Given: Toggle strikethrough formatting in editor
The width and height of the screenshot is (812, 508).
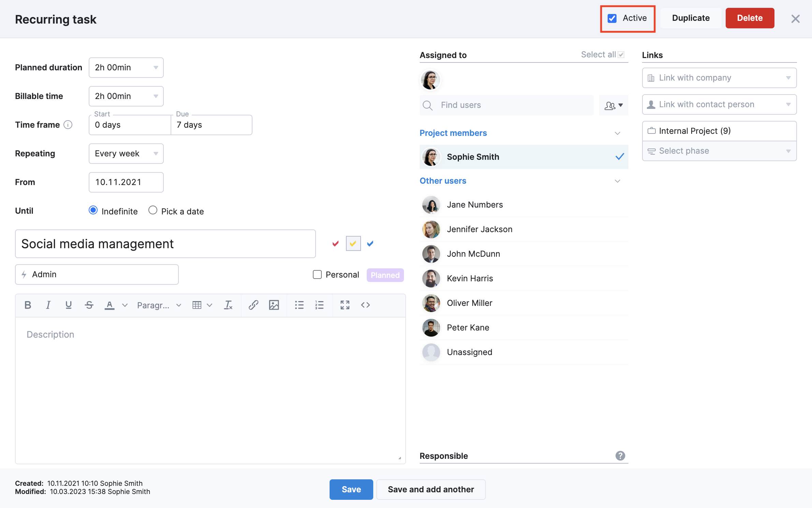Looking at the screenshot, I should tap(89, 305).
